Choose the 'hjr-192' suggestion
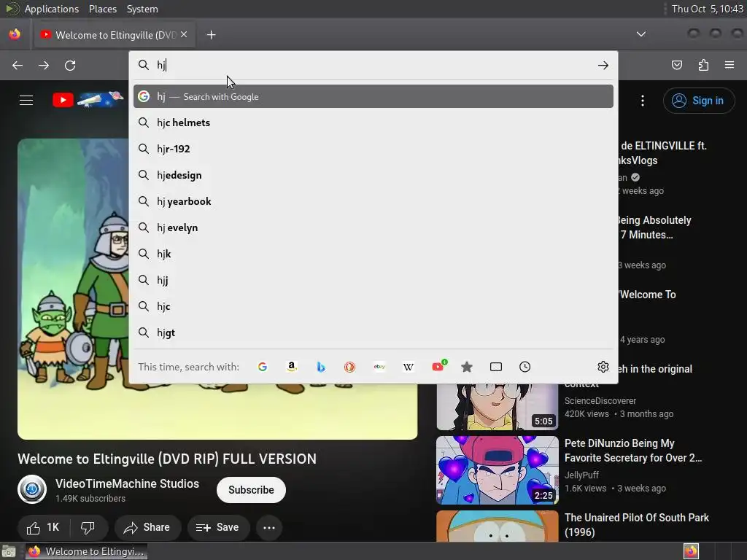747x560 pixels. [x=373, y=149]
